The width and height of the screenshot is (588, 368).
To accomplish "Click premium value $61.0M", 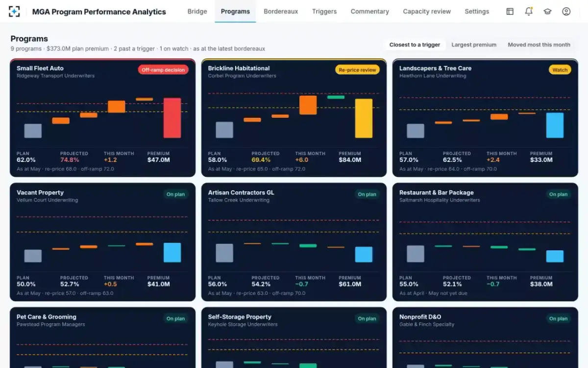I will point(350,284).
